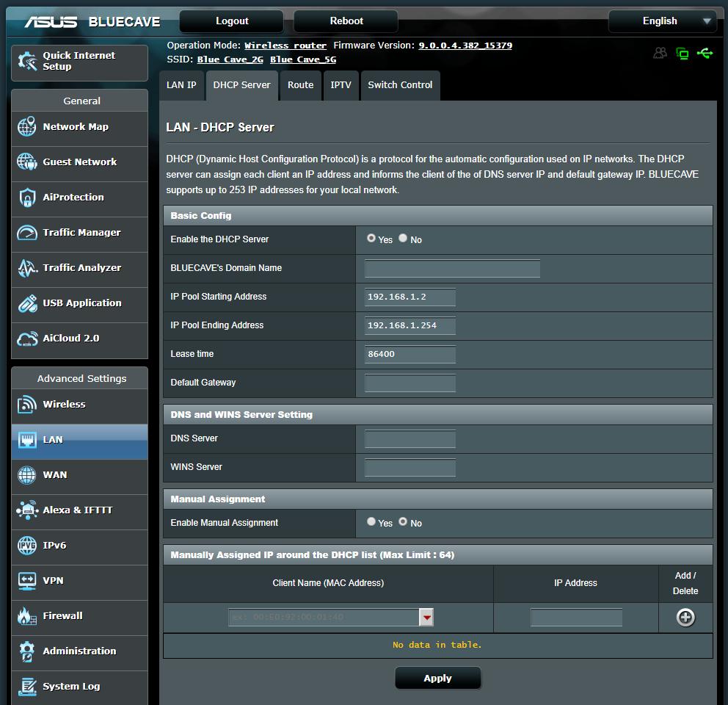Select No for Enable Manual Assignment
Screen dimensions: 728x705
click(x=403, y=521)
